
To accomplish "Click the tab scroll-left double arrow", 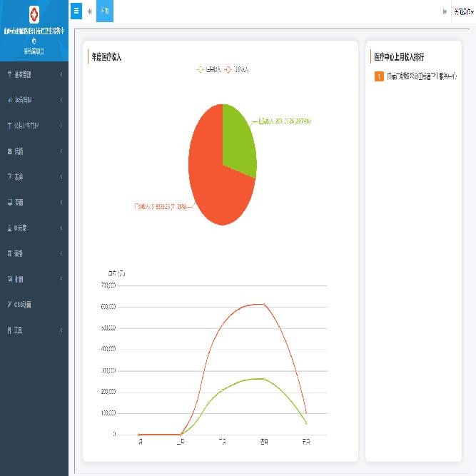I will click(x=89, y=11).
